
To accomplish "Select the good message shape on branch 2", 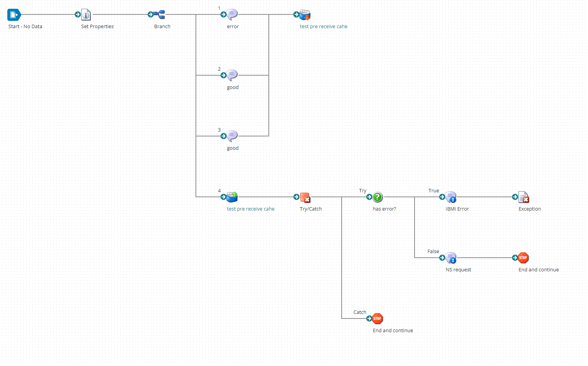I will pos(232,75).
